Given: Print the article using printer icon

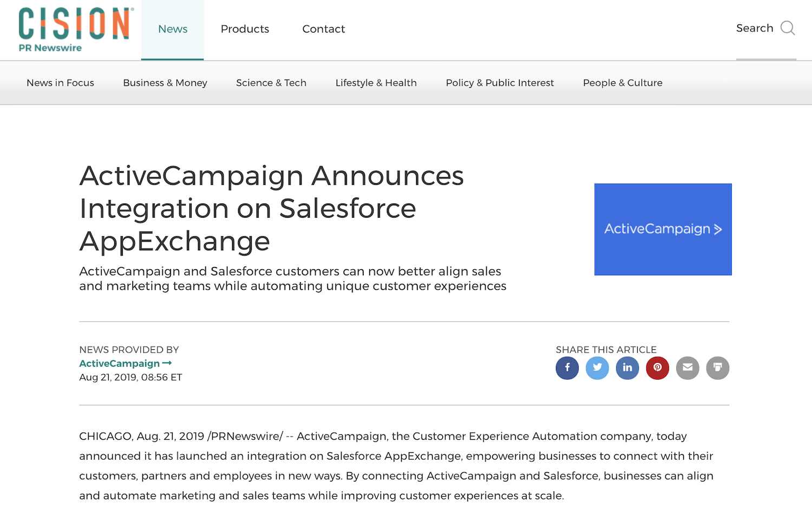Looking at the screenshot, I should tap(718, 368).
